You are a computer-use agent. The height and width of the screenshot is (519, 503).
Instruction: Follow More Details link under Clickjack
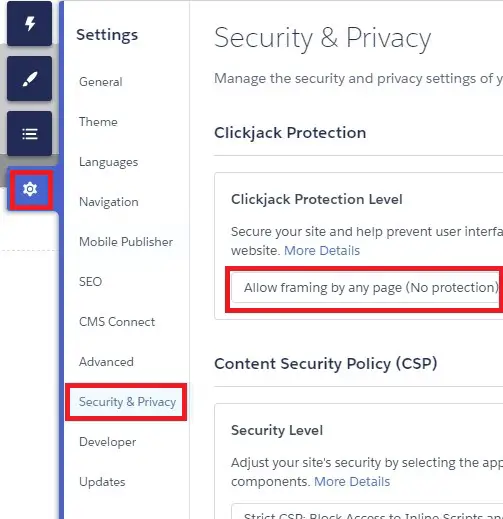click(x=322, y=251)
